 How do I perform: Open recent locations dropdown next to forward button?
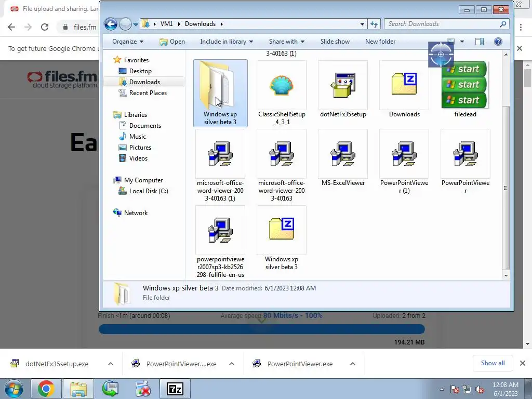click(136, 24)
